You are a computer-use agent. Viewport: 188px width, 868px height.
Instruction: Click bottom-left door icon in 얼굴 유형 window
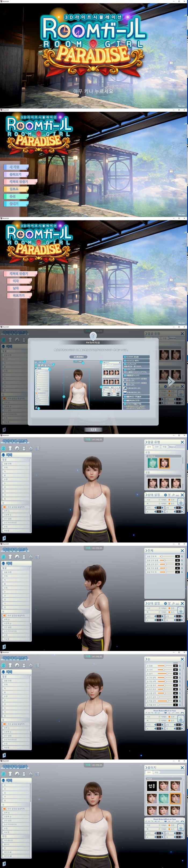pyautogui.click(x=4, y=538)
